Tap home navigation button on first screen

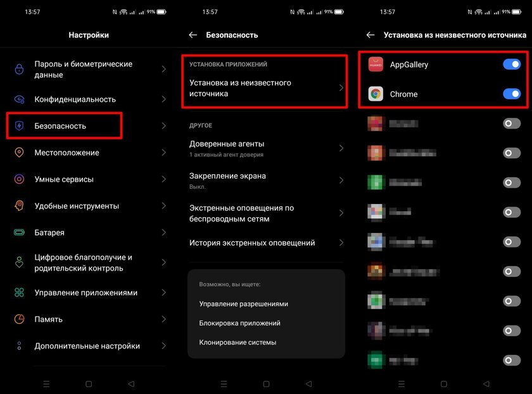pos(89,384)
